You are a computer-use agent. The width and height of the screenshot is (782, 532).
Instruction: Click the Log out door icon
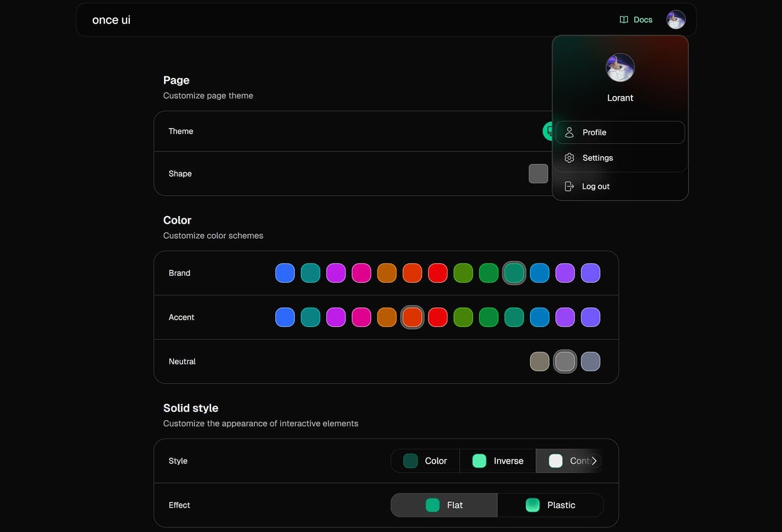click(x=569, y=186)
